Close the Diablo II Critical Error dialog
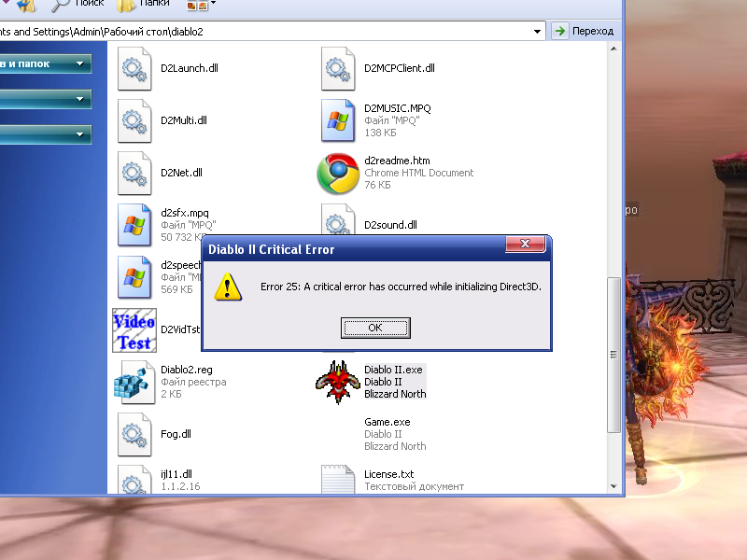Screen dimensions: 747x560 click(x=525, y=244)
